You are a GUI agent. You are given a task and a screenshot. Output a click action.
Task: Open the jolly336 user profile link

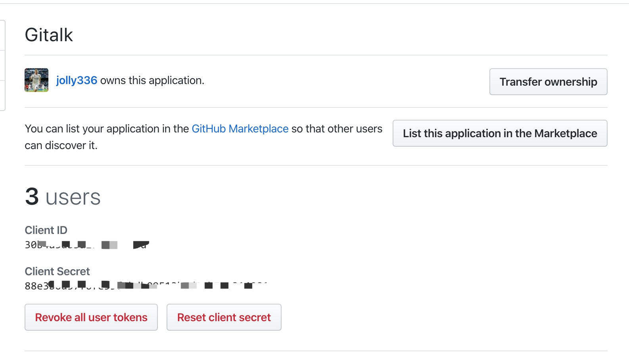[x=77, y=80]
